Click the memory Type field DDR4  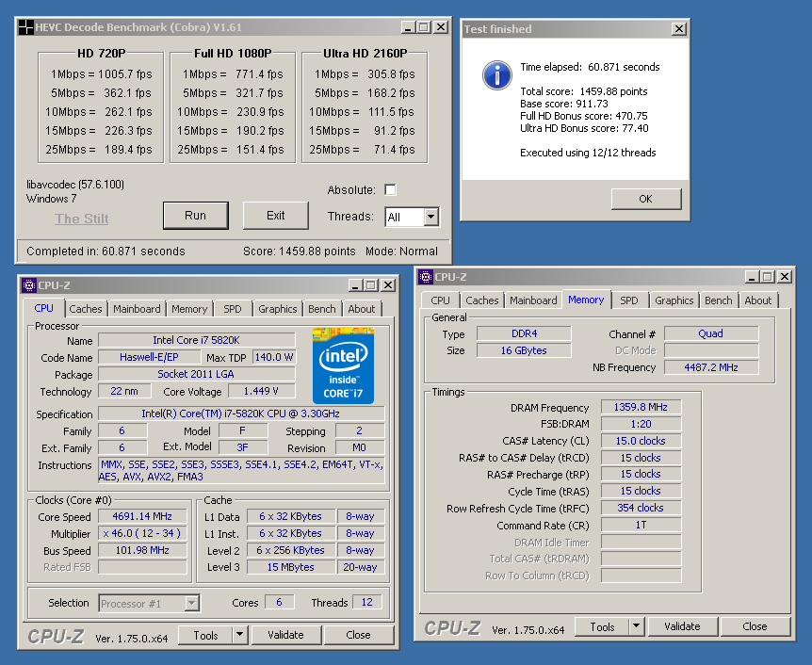524,333
